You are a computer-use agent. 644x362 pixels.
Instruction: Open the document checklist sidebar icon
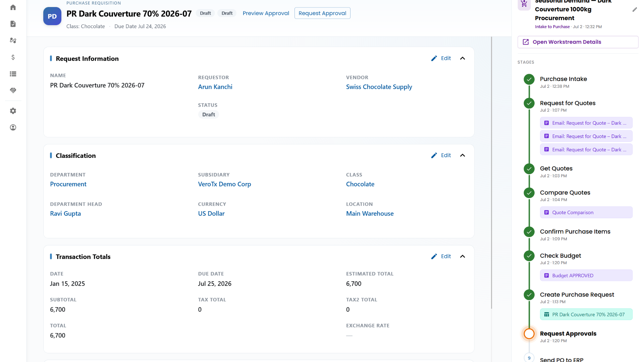coord(13,24)
